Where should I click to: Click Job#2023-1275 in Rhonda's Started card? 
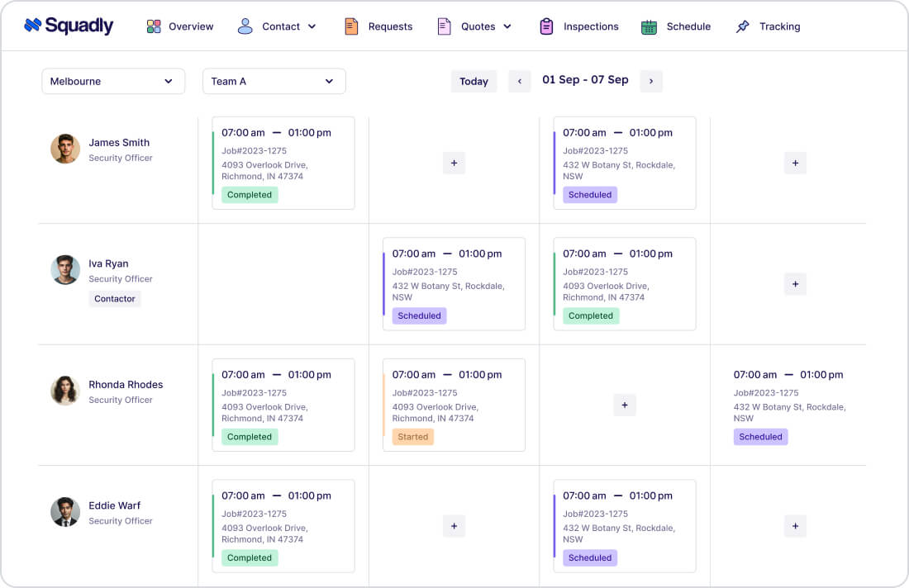pos(425,393)
